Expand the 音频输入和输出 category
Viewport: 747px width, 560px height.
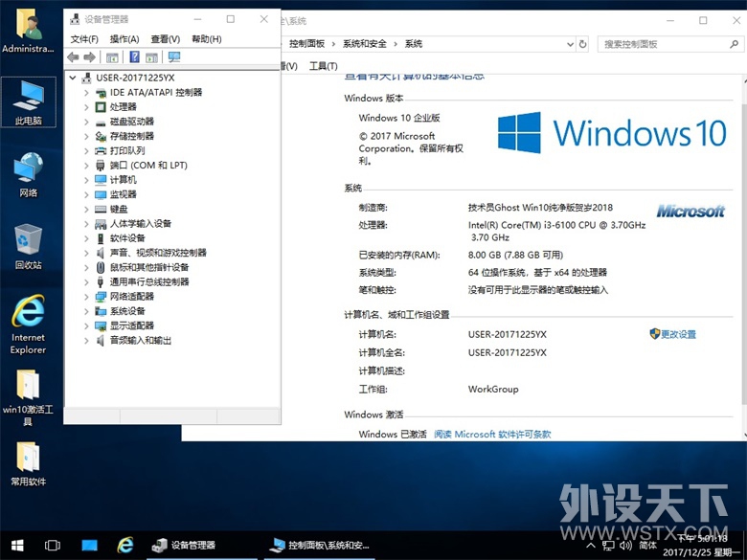(86, 341)
